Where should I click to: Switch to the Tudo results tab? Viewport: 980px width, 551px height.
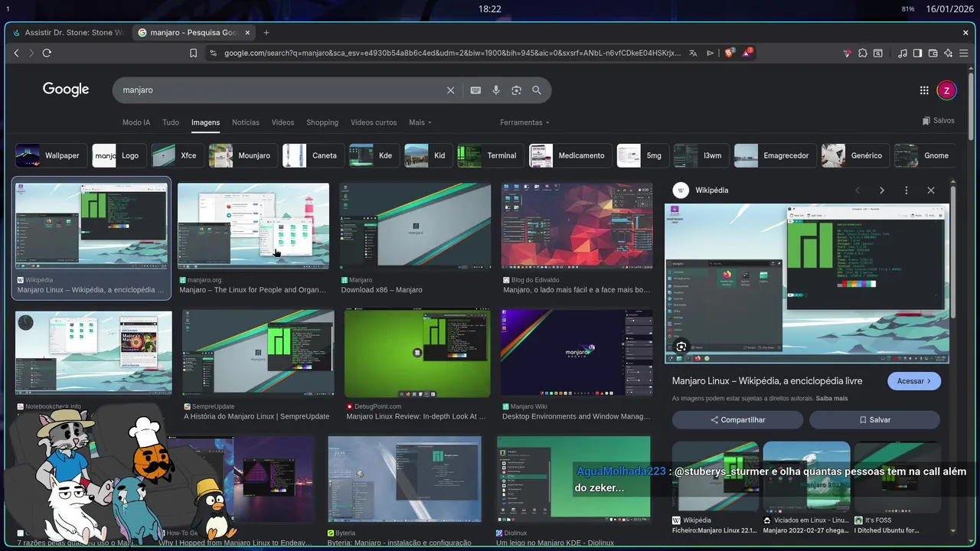[171, 122]
